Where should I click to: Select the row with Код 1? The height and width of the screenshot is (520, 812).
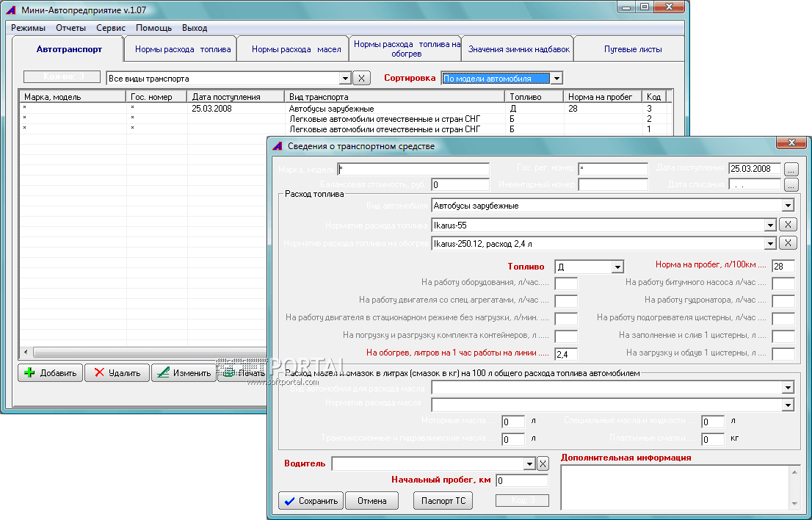tap(346, 129)
